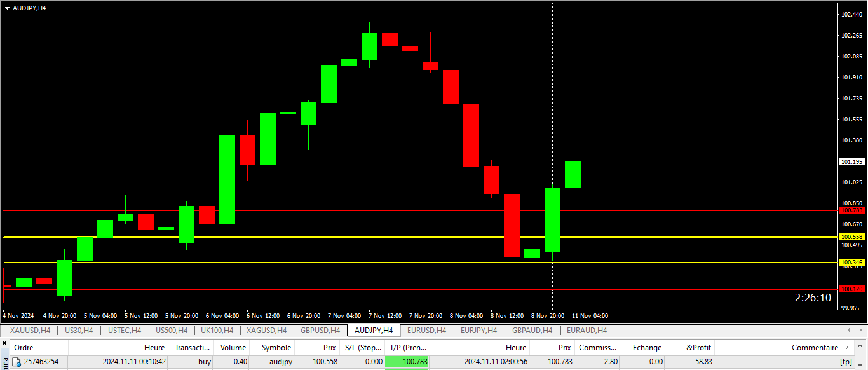The height and width of the screenshot is (370, 868).
Task: Close the terminal panel with the x
Action: coord(4,343)
